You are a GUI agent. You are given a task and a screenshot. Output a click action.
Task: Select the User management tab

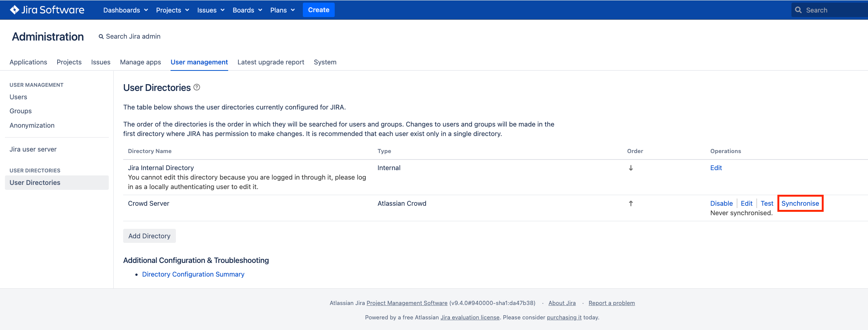click(x=199, y=62)
